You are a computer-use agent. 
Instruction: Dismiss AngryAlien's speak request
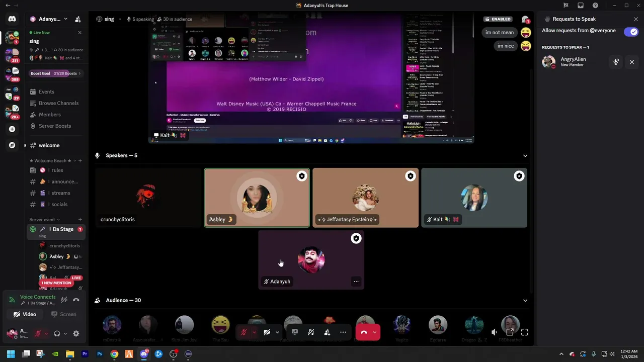click(x=632, y=62)
